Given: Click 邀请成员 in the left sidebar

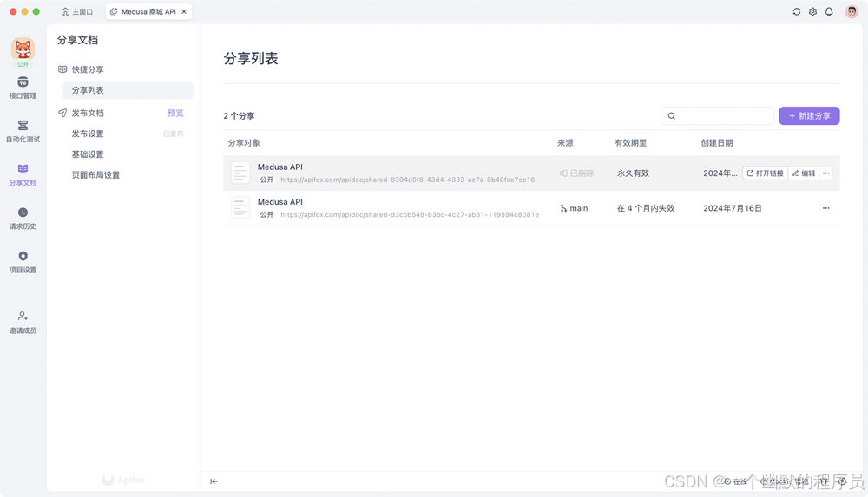Looking at the screenshot, I should click(23, 323).
